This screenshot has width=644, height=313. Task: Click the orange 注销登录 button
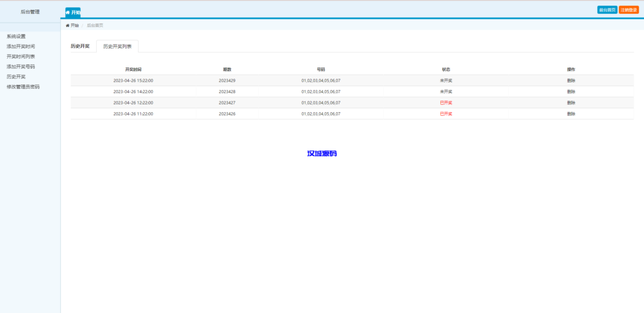pyautogui.click(x=628, y=10)
